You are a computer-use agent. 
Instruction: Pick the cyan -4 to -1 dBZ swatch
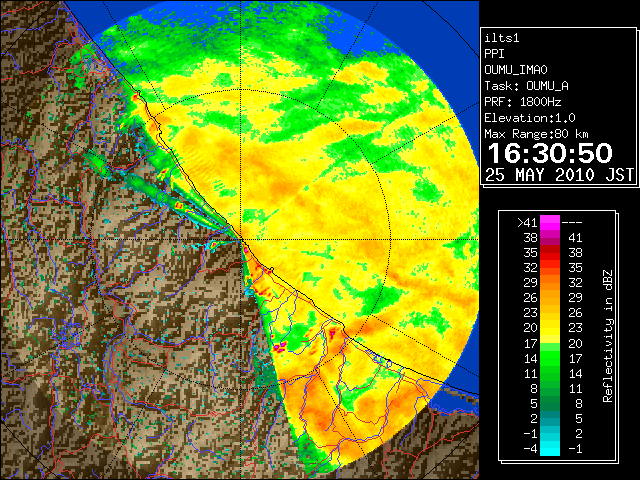point(550,449)
